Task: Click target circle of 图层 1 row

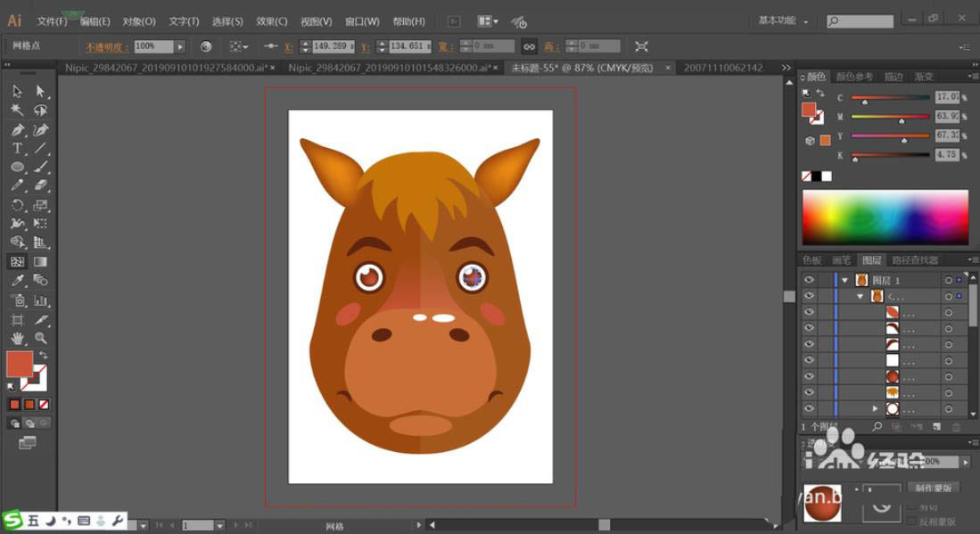Action: click(x=948, y=280)
